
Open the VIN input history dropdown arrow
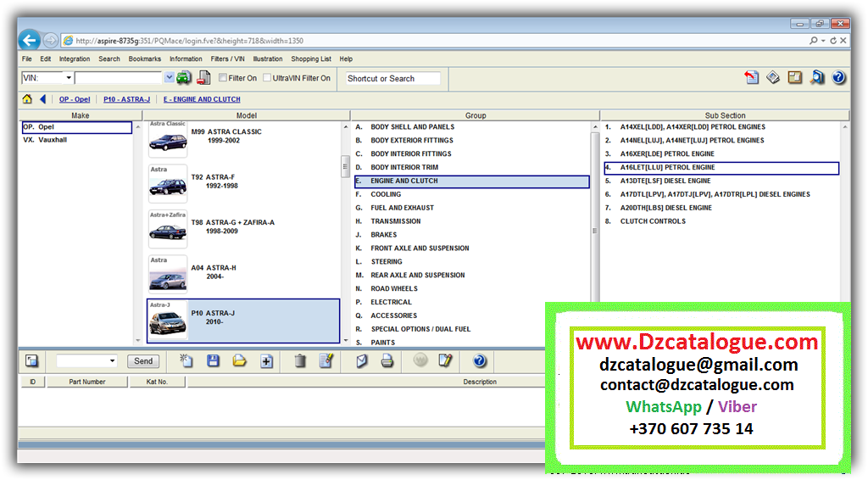click(x=169, y=78)
